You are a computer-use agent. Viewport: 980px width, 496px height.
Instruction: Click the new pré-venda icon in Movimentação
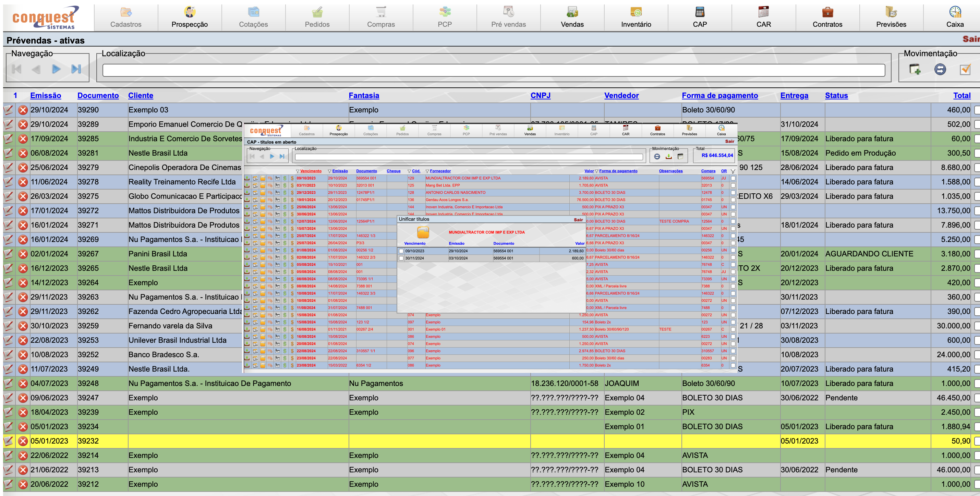click(915, 69)
